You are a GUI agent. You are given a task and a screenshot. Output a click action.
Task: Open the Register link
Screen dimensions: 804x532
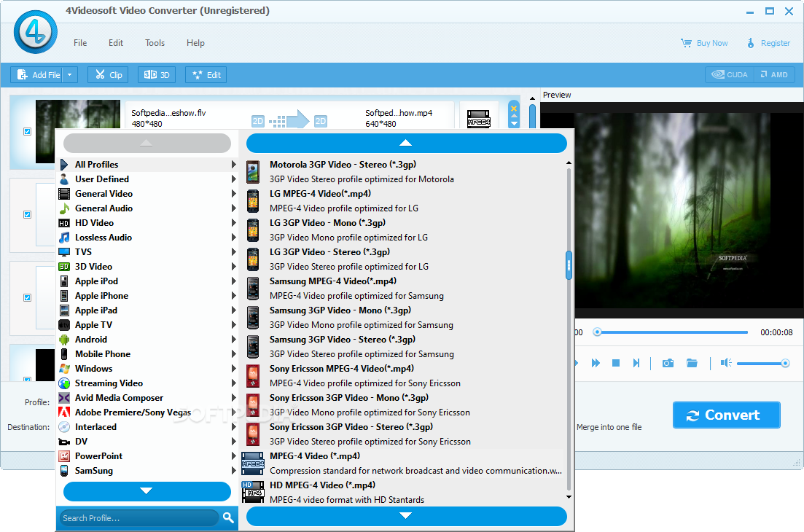coord(768,43)
